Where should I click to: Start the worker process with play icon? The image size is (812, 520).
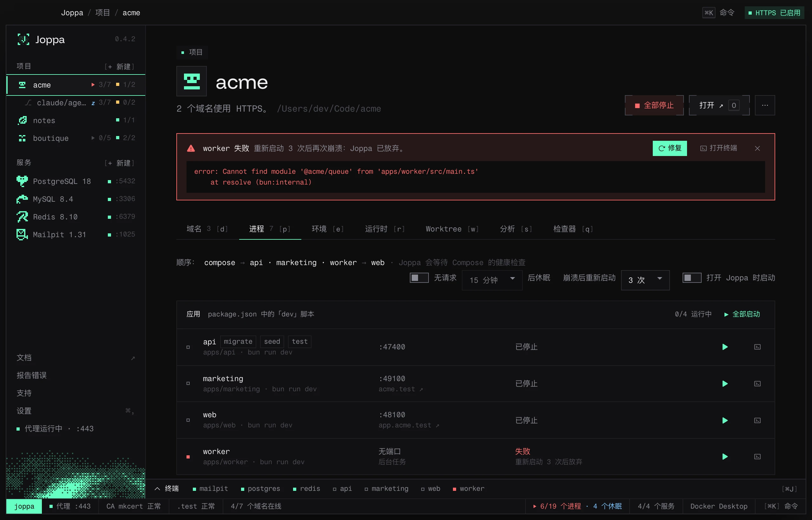coord(725,457)
